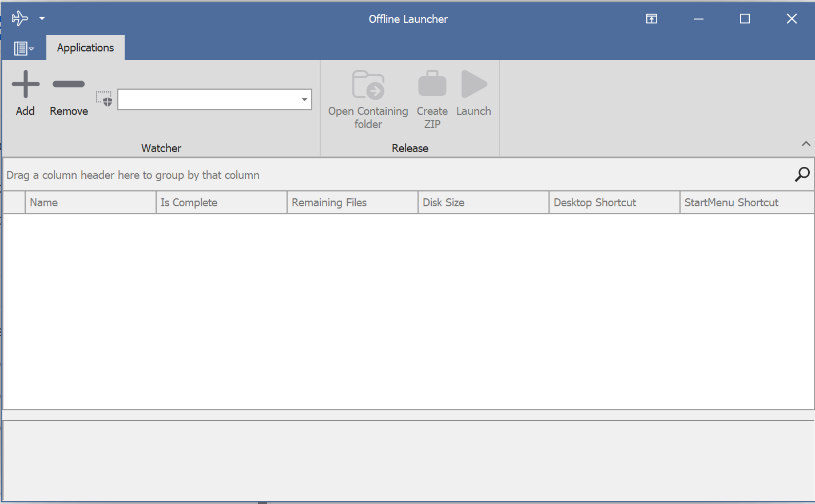
Task: Switch to the Applications tab
Action: (85, 48)
